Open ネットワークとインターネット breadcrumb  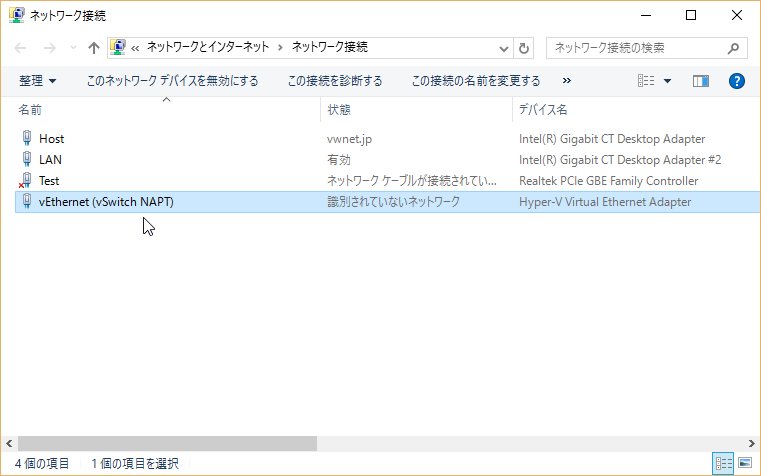(x=208, y=47)
